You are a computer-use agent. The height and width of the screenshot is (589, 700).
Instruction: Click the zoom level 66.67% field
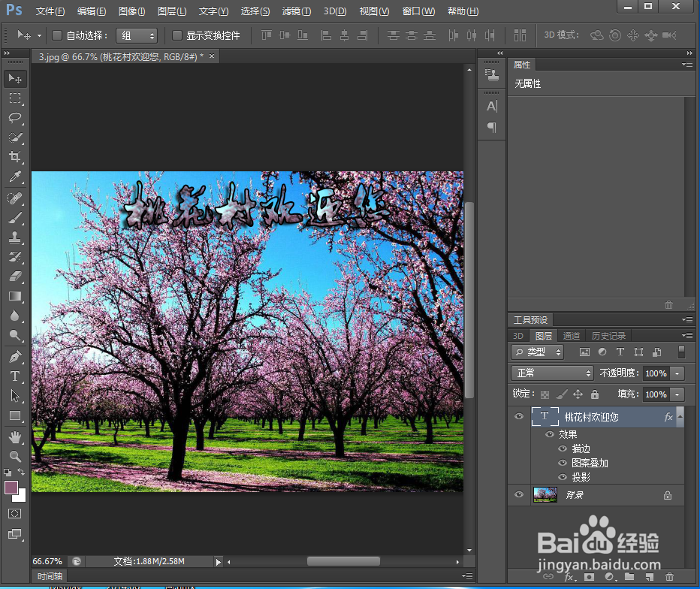tap(47, 561)
